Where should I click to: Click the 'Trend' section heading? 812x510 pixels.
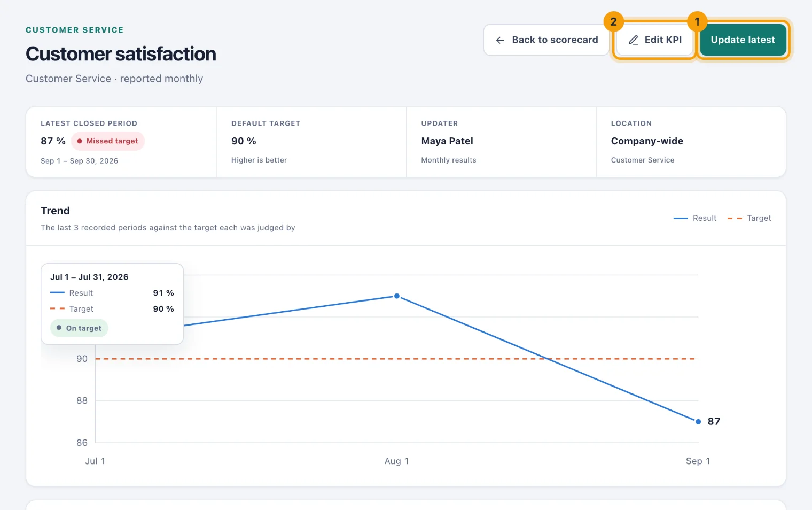[x=55, y=211]
